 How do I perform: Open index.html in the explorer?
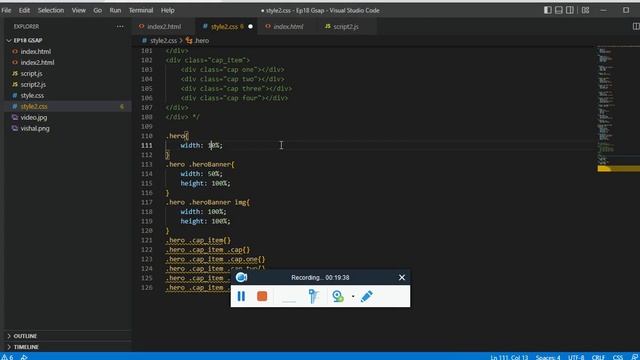[x=36, y=51]
